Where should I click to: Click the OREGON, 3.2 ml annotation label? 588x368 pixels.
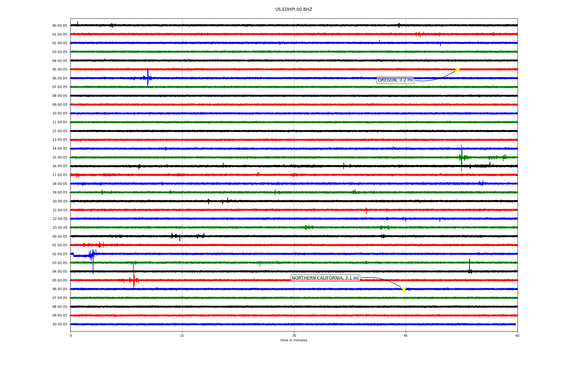[395, 80]
